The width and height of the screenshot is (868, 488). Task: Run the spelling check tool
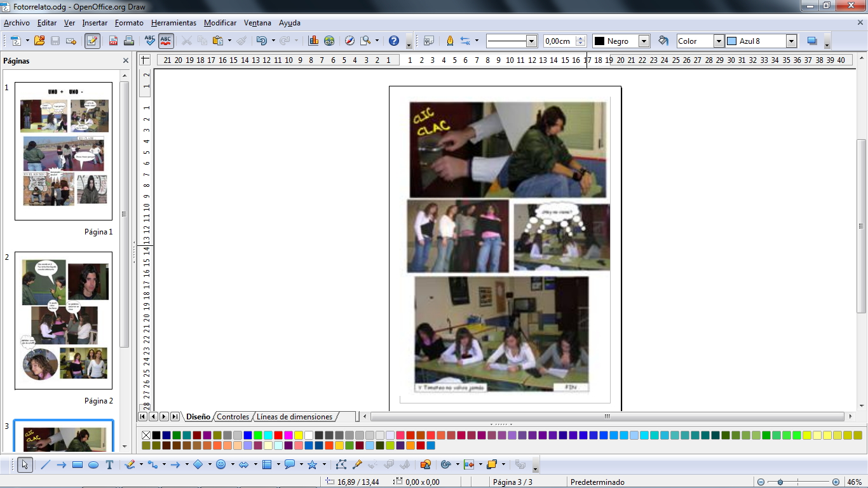coord(150,41)
